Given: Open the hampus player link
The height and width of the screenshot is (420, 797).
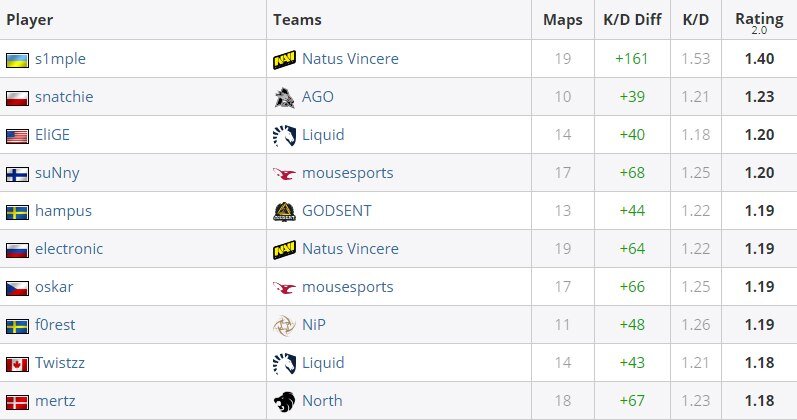Looking at the screenshot, I should coord(64,211).
